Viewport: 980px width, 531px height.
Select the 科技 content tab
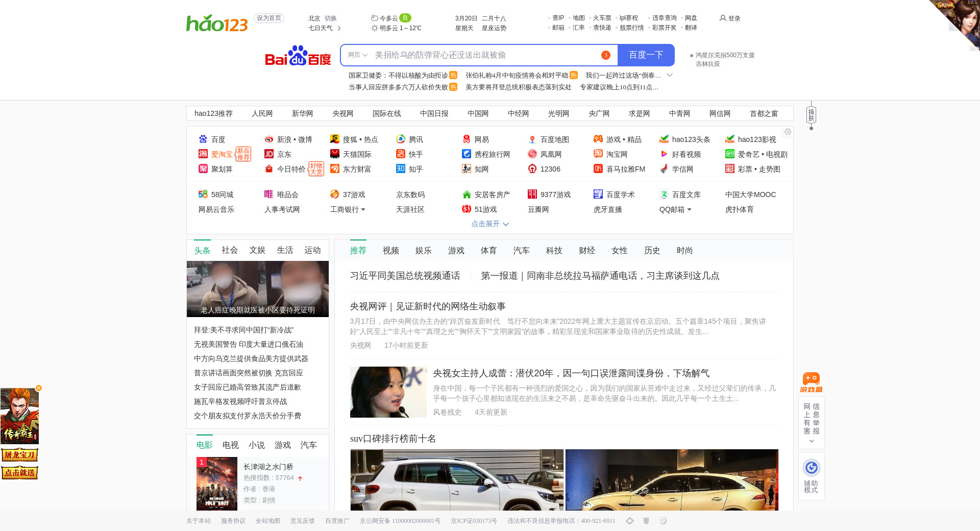pos(554,250)
